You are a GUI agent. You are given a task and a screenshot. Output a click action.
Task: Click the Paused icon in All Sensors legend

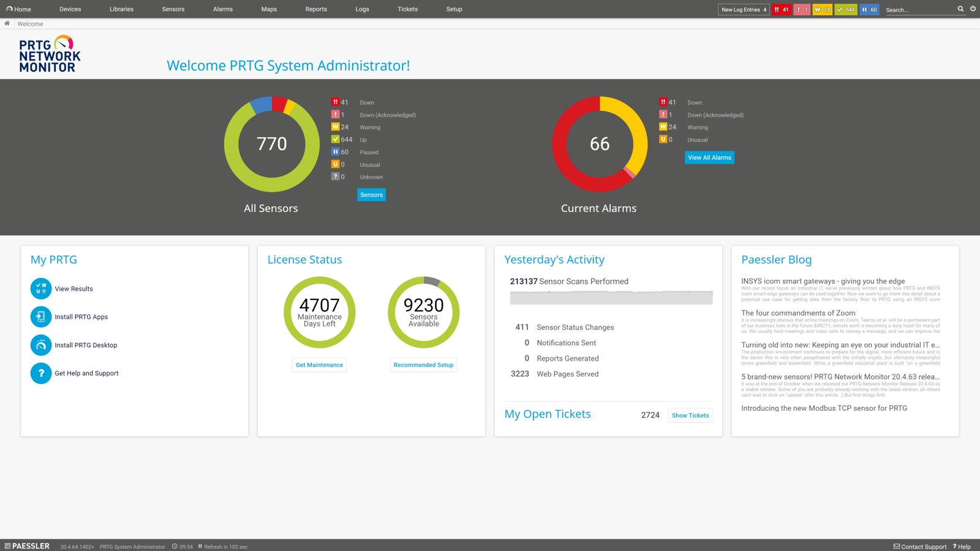click(x=335, y=152)
